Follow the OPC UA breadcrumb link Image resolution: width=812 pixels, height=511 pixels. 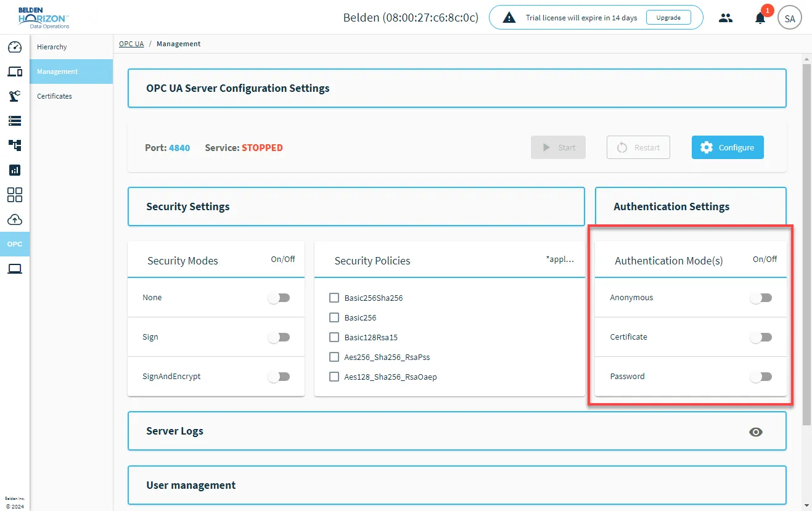pyautogui.click(x=131, y=44)
